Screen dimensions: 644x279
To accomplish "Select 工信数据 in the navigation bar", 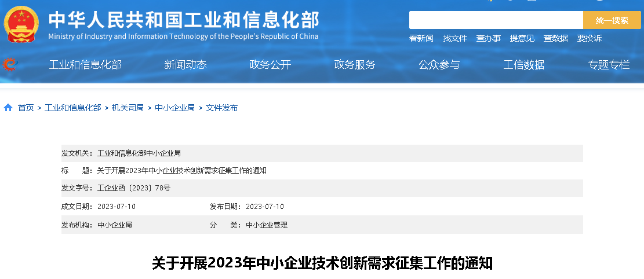I will click(524, 65).
